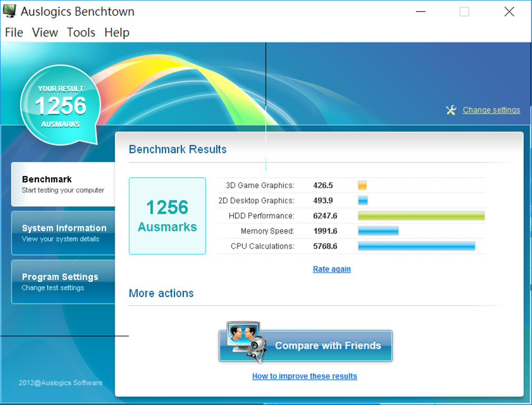Open the Tools menu
532x405 pixels.
pos(81,33)
